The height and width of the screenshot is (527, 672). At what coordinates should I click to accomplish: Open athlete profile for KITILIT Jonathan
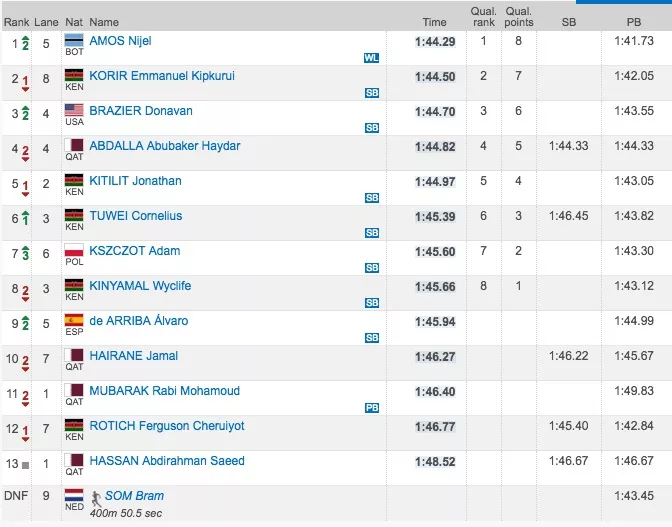click(135, 181)
